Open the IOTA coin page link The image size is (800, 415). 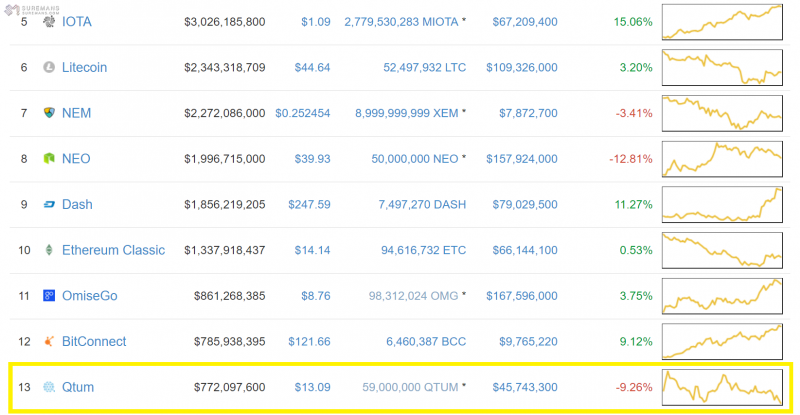point(77,21)
